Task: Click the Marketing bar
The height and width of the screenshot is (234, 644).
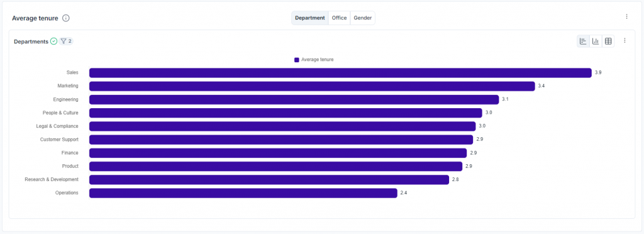Action: pyautogui.click(x=312, y=86)
